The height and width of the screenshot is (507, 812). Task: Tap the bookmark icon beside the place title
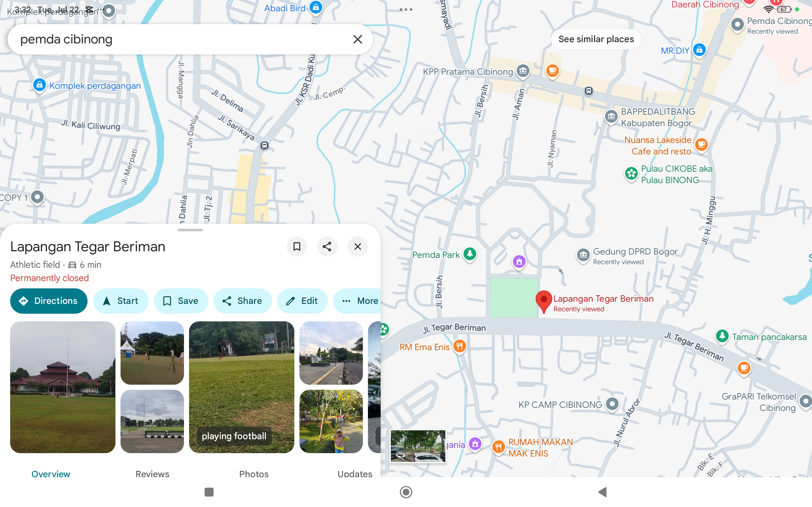[x=297, y=247]
